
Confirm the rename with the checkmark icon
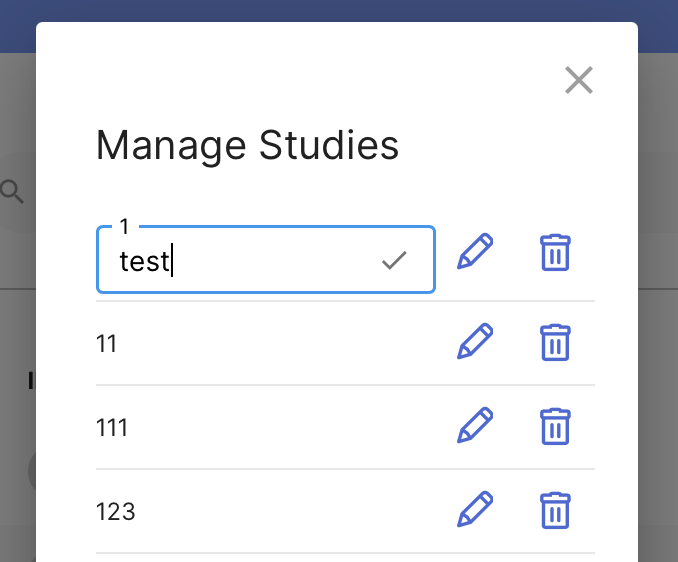[394, 260]
